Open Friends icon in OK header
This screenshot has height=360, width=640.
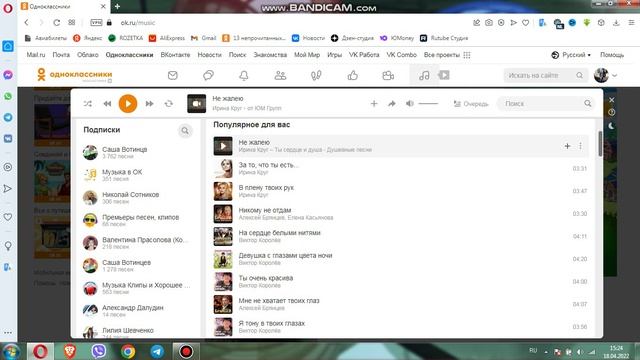point(280,76)
